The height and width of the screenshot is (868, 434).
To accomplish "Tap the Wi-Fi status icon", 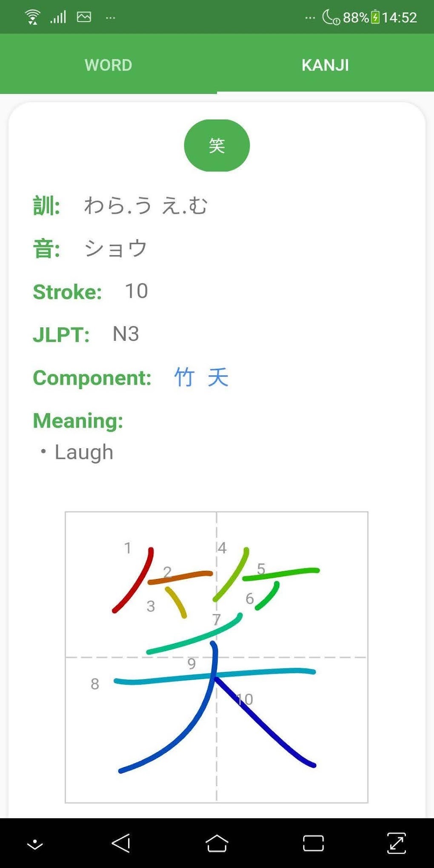I will point(32,17).
